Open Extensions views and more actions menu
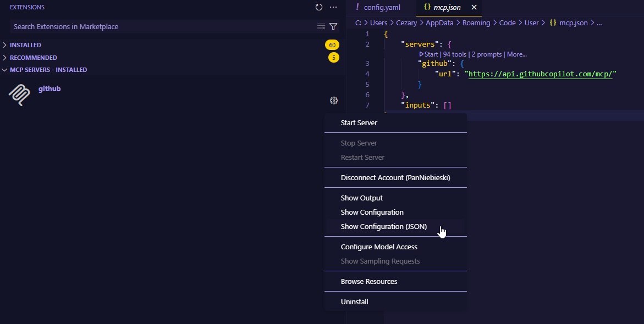 click(333, 7)
